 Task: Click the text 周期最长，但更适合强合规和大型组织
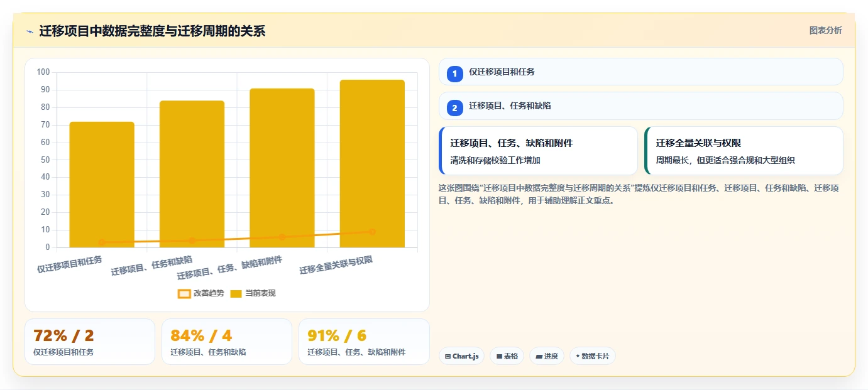(x=725, y=160)
